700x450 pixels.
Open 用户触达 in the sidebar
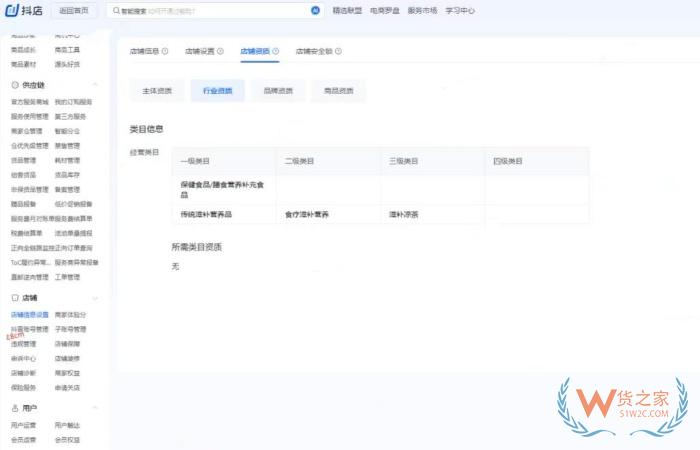(x=67, y=425)
